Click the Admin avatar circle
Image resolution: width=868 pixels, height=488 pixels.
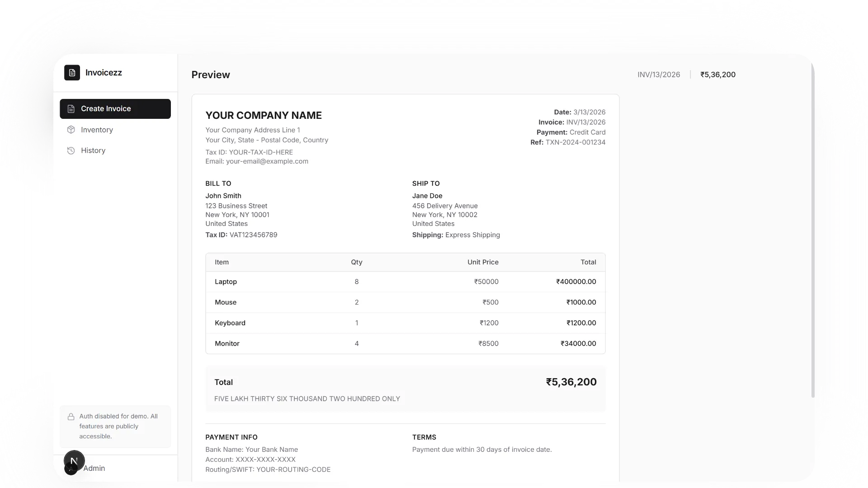pos(73,461)
